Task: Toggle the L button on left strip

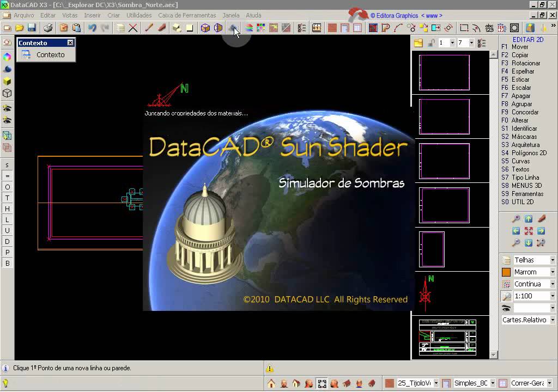Action: (x=7, y=219)
